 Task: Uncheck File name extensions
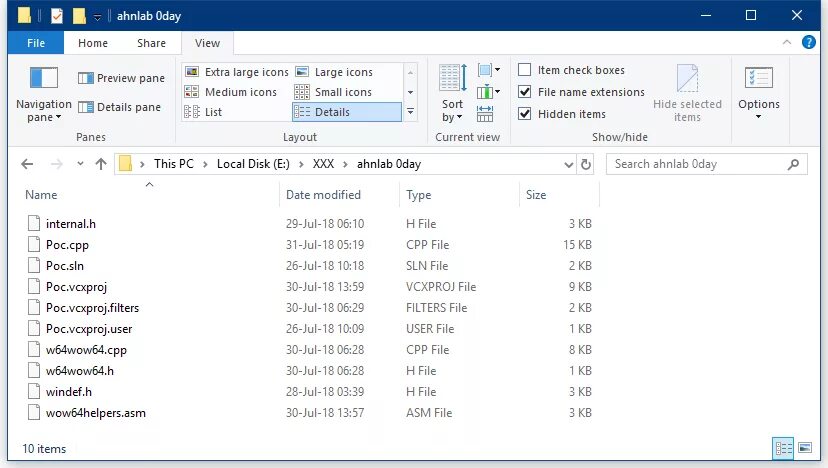coord(524,92)
